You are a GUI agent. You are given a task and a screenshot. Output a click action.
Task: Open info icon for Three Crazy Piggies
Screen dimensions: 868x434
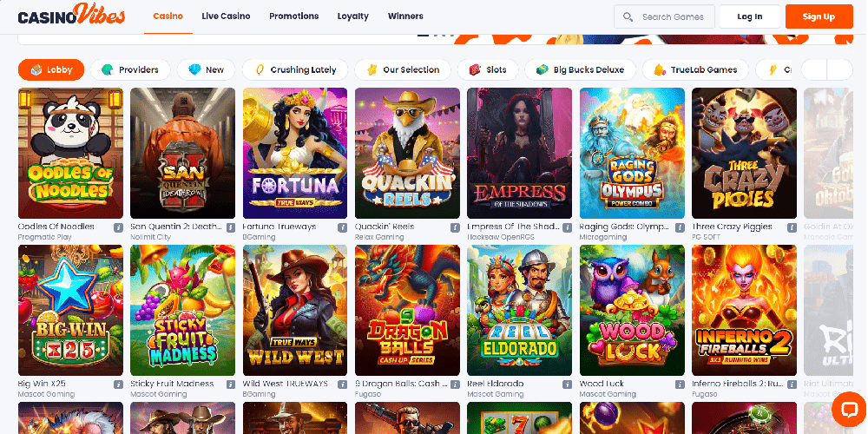pyautogui.click(x=792, y=227)
